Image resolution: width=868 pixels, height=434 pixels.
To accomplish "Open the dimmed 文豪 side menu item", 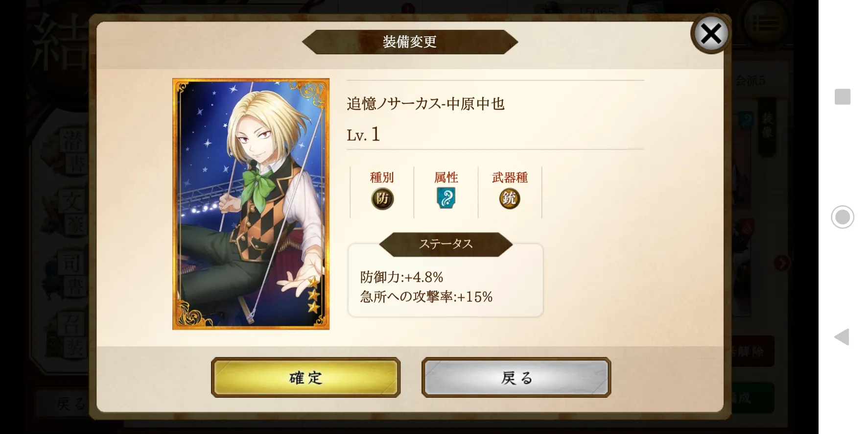I will click(x=74, y=214).
